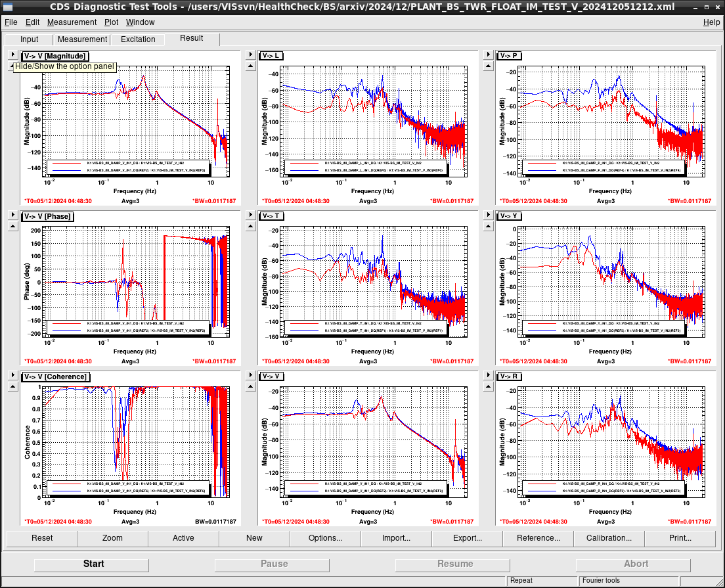The width and height of the screenshot is (725, 588).
Task: Expand option panel for V-> V [Magnitude] plot
Action: pos(13,55)
